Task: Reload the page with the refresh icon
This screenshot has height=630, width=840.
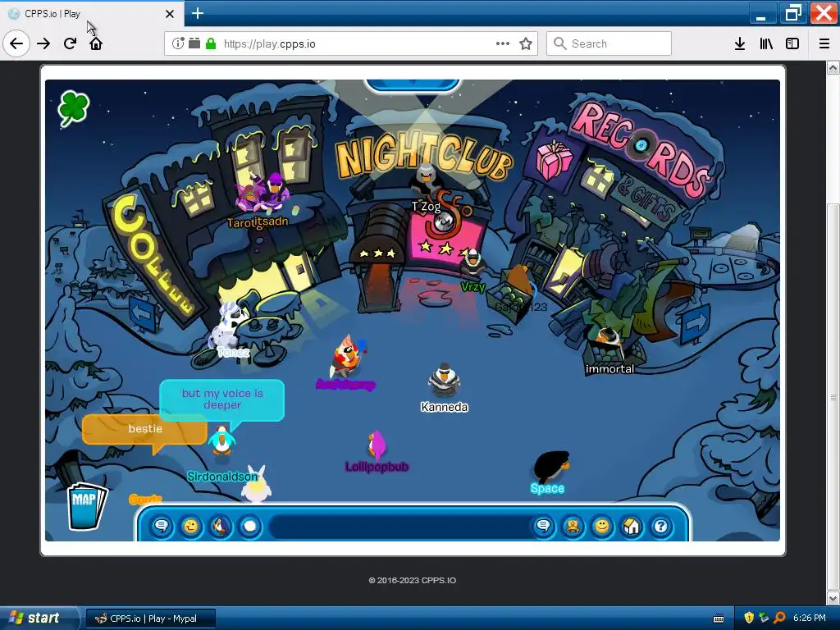Action: click(70, 43)
